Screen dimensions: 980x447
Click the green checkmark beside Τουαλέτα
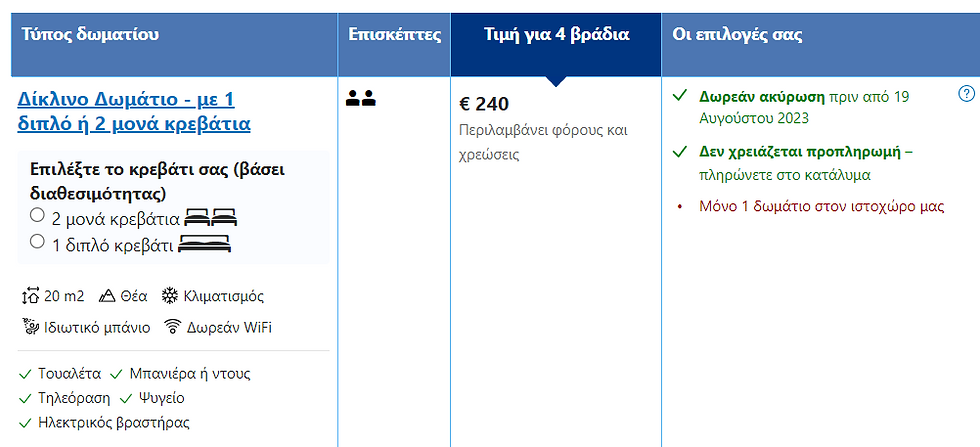pyautogui.click(x=26, y=374)
